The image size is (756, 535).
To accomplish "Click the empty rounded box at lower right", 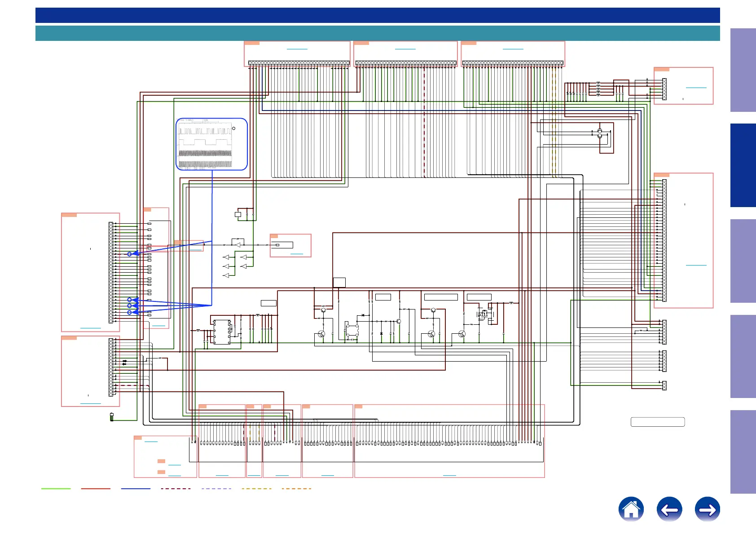I will 658,422.
